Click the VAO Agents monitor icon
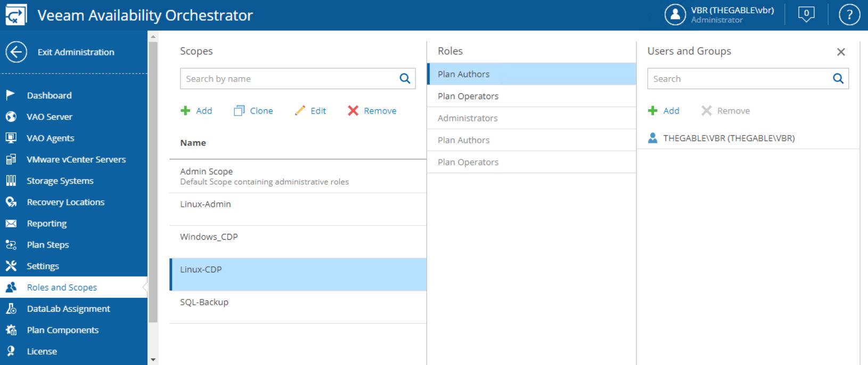The width and height of the screenshot is (868, 365). [11, 137]
